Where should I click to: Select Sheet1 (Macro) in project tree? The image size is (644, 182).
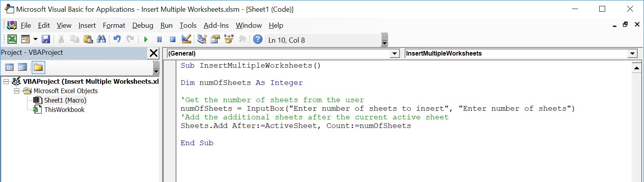tap(65, 100)
